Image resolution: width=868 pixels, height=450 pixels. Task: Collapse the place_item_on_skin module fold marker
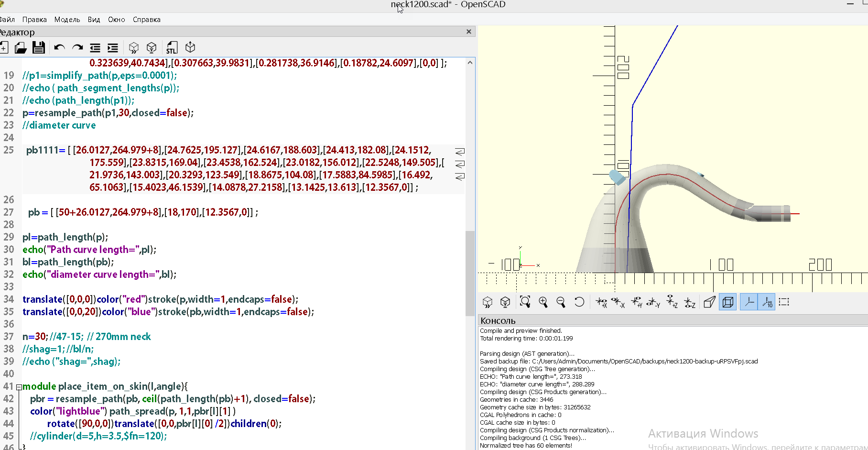coord(19,387)
